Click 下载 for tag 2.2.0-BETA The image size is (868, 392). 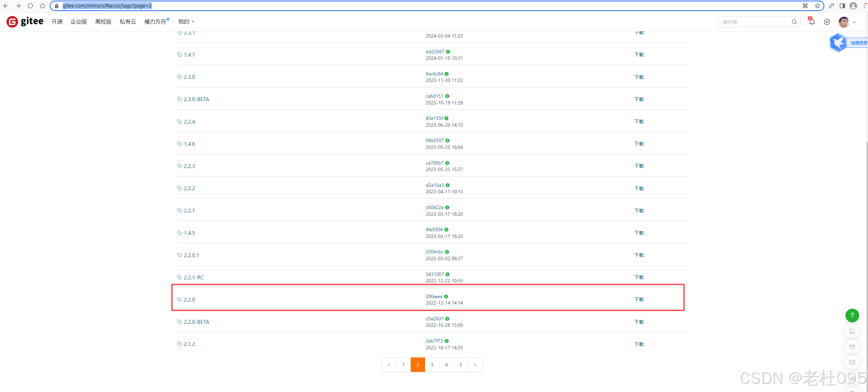pyautogui.click(x=639, y=322)
